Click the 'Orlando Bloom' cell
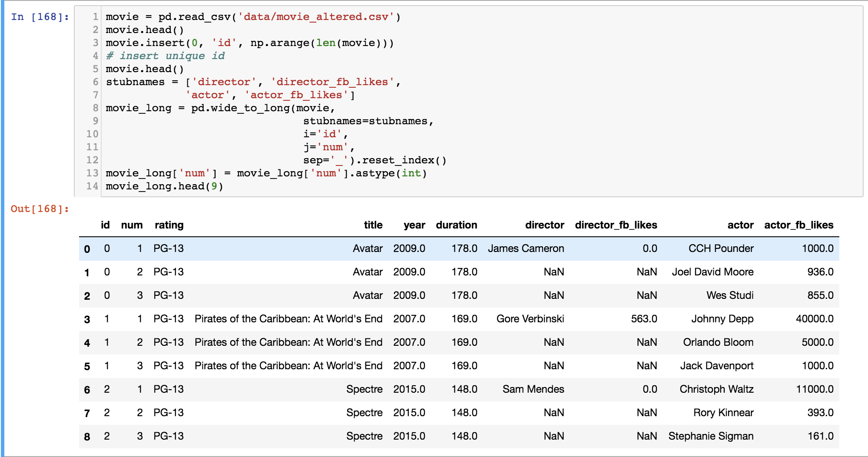The width and height of the screenshot is (868, 457). (718, 342)
